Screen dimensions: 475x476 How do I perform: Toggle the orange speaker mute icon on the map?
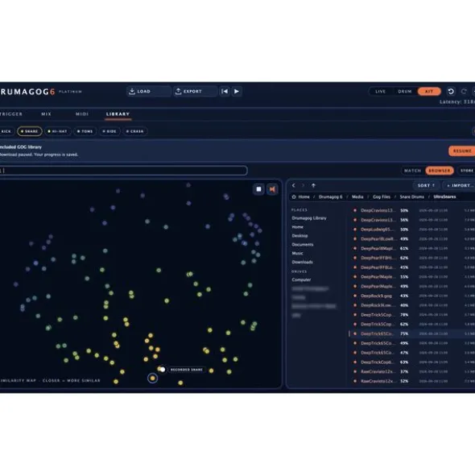[273, 189]
